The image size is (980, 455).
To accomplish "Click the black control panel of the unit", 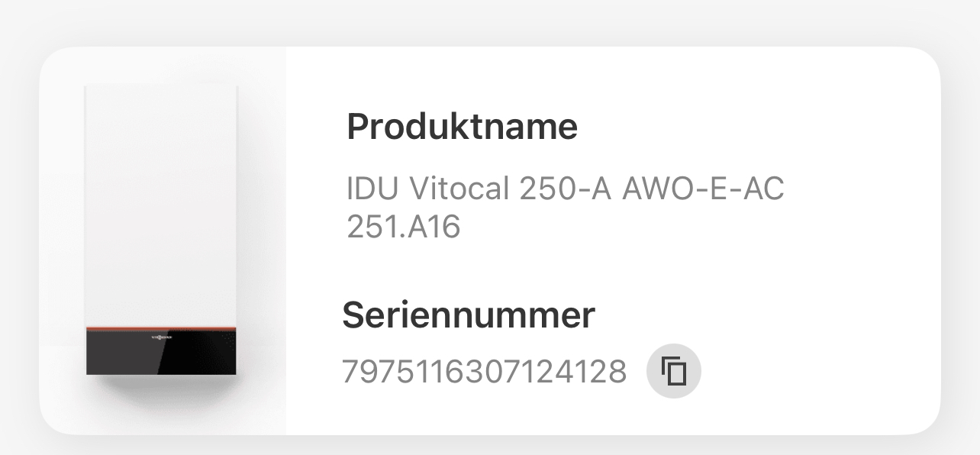I will [x=161, y=353].
